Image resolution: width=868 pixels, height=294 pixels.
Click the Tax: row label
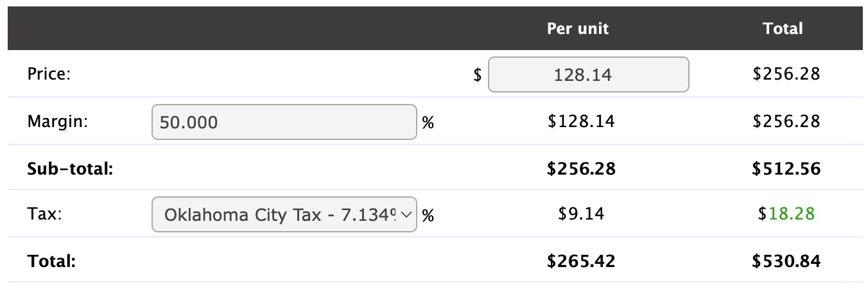click(x=44, y=214)
